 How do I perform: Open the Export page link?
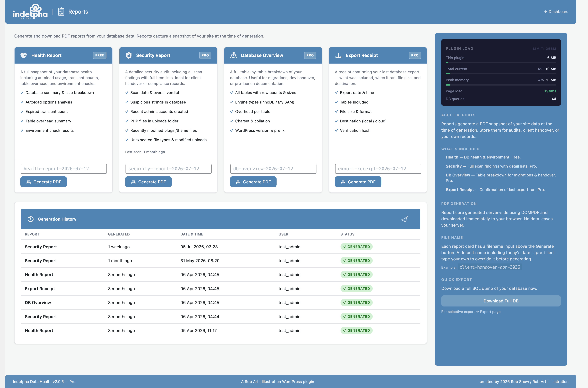490,312
